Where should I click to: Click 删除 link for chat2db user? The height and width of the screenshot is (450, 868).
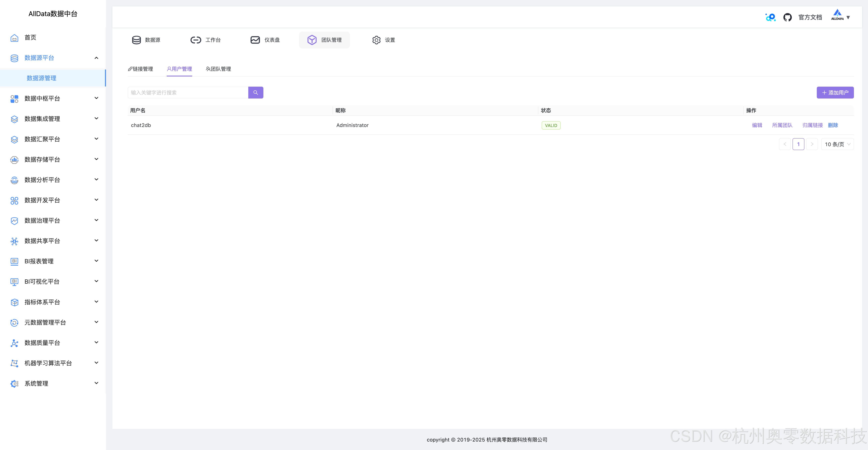tap(833, 125)
